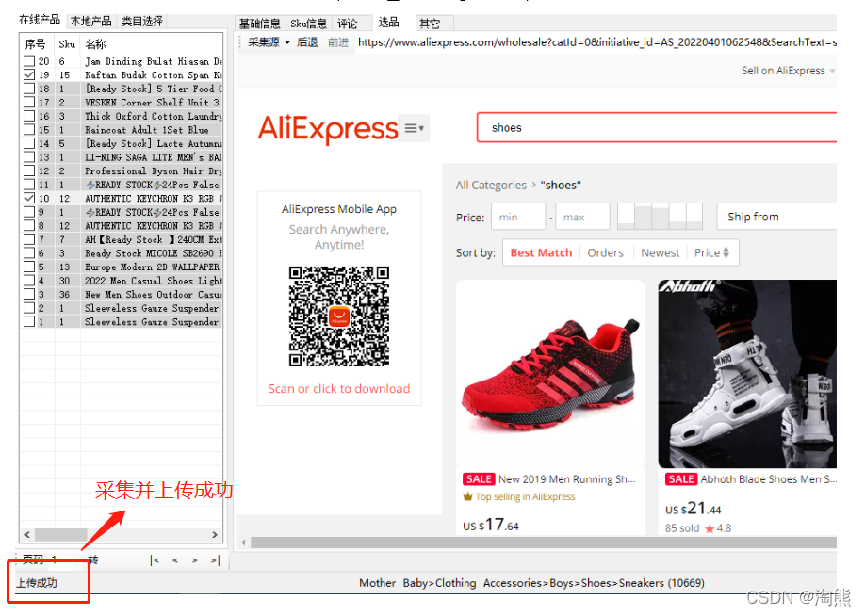Open the red running shoe thumbnail
The height and width of the screenshot is (616, 865).
pyautogui.click(x=550, y=374)
